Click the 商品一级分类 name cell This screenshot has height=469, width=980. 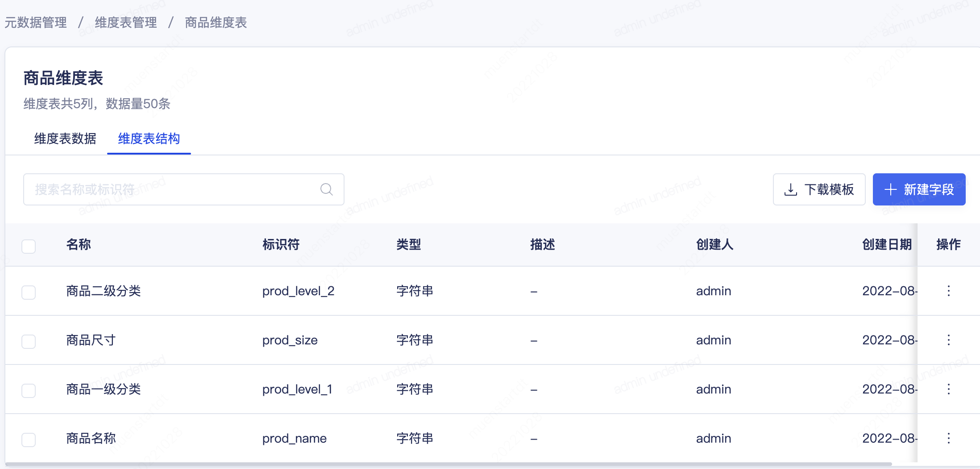tap(104, 389)
